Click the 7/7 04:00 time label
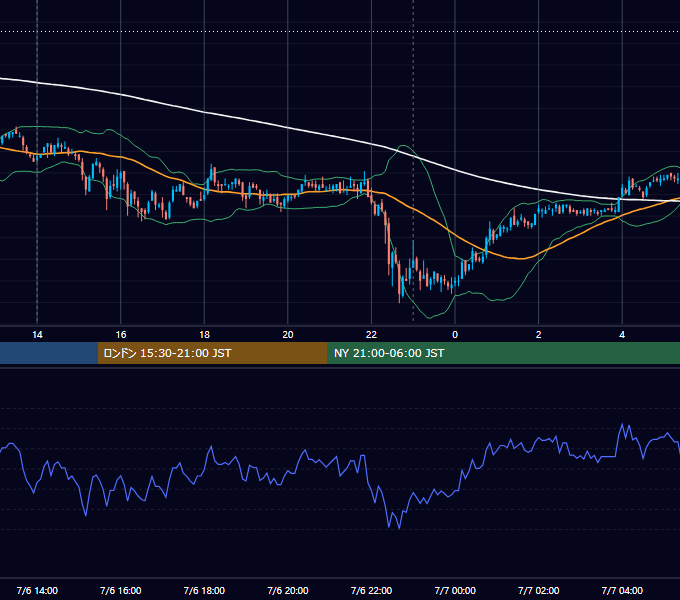The height and width of the screenshot is (600, 680). pos(622,590)
